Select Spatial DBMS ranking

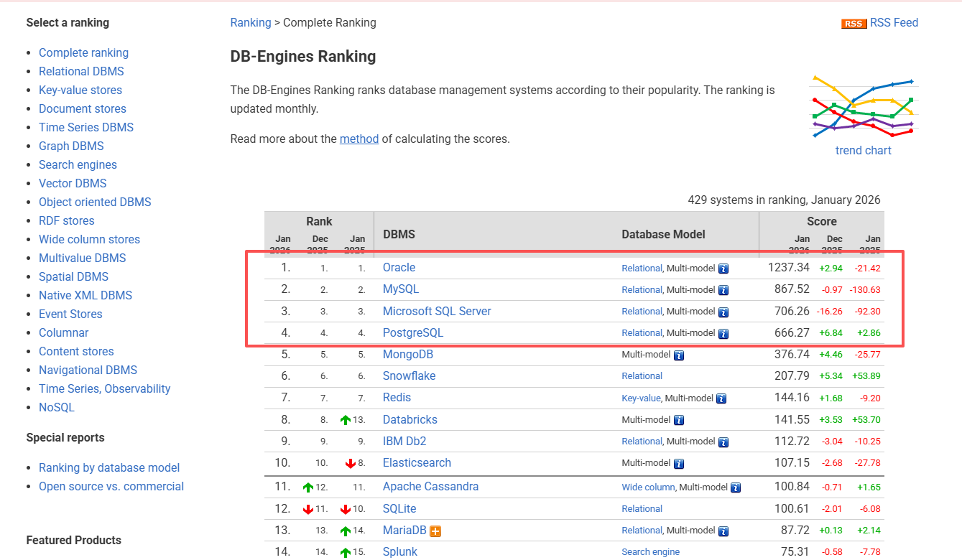point(73,276)
